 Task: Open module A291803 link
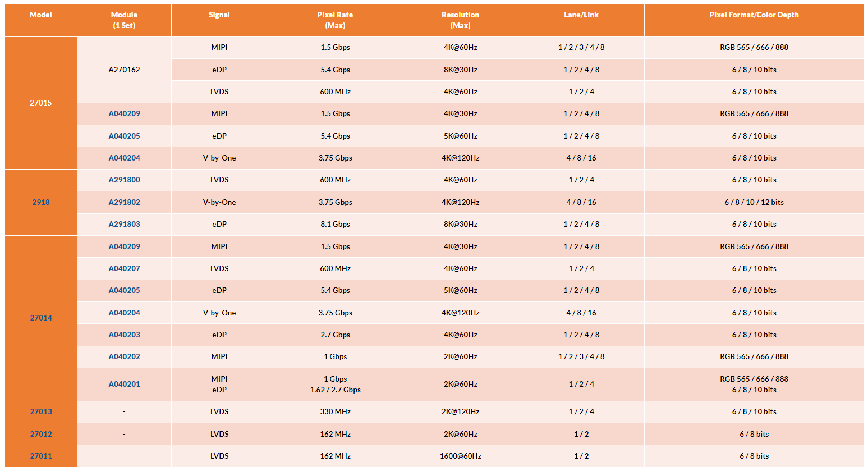click(x=124, y=224)
